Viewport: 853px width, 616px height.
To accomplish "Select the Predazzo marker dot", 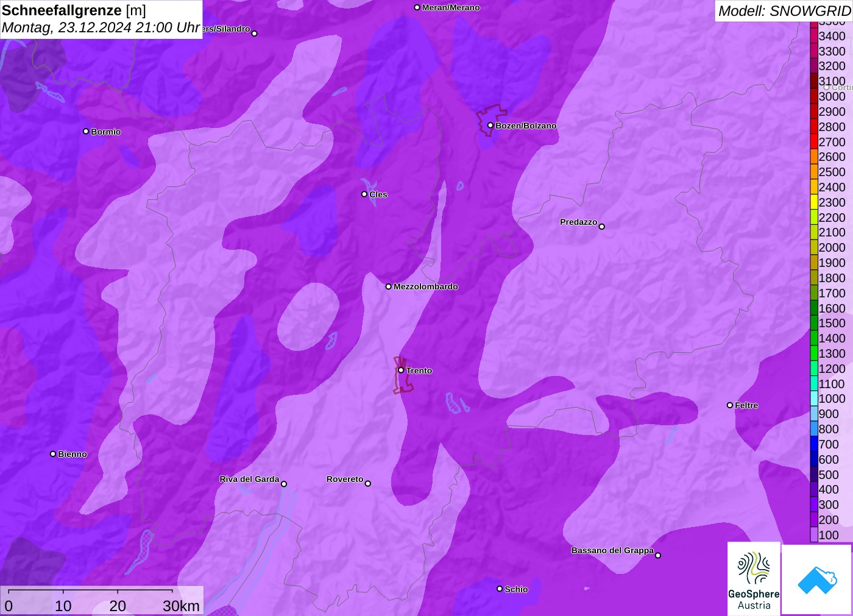I will click(602, 227).
